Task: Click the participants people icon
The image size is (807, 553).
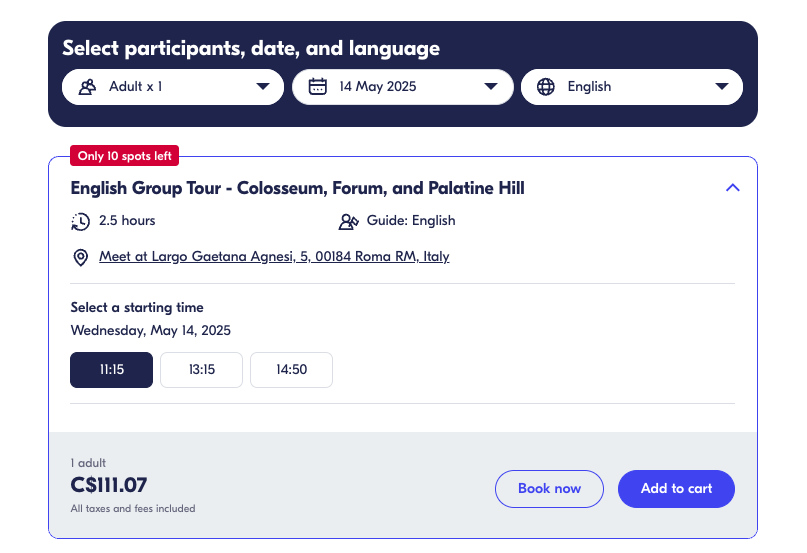Action: 87,87
